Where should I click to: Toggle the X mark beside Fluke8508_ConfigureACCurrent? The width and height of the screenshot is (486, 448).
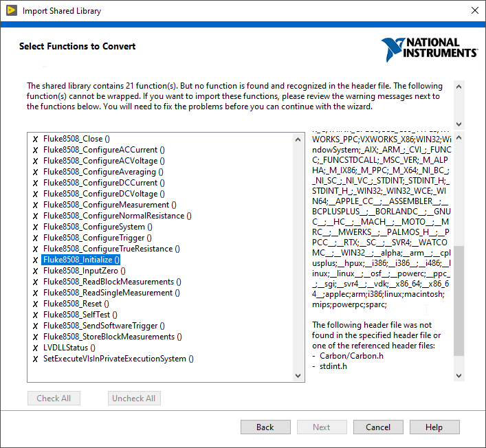(35, 150)
